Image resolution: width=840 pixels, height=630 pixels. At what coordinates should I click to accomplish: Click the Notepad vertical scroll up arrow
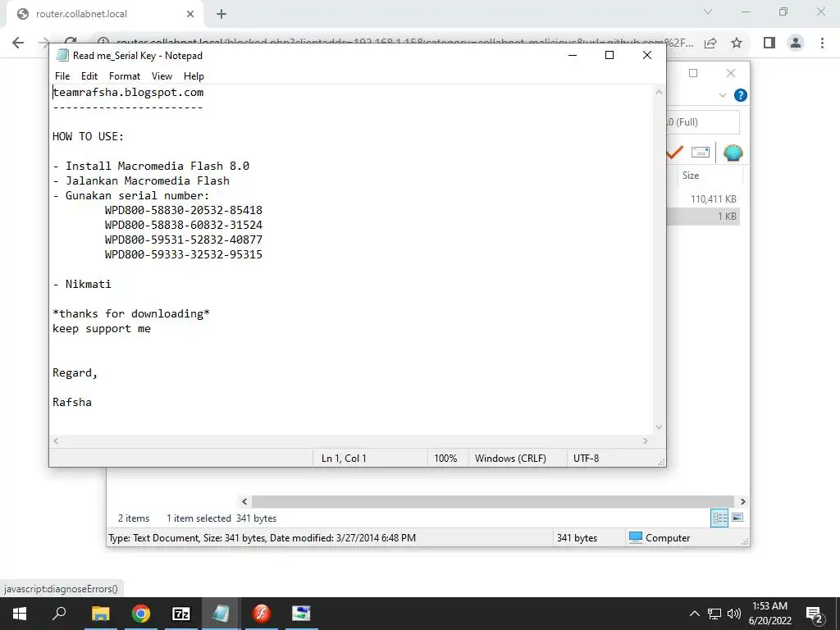pyautogui.click(x=659, y=92)
